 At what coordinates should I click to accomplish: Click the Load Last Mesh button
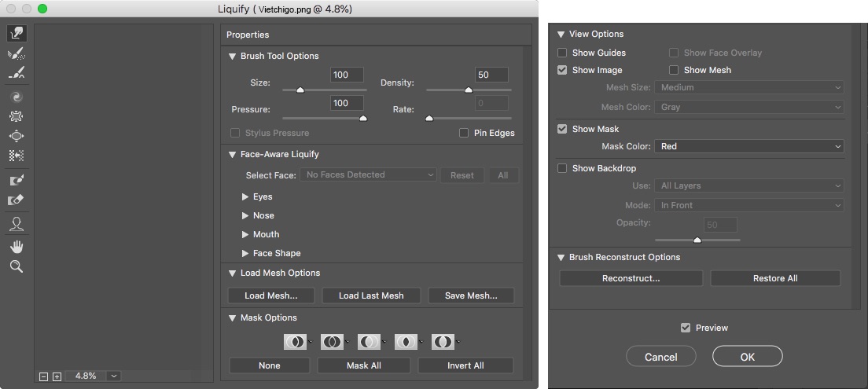[371, 295]
